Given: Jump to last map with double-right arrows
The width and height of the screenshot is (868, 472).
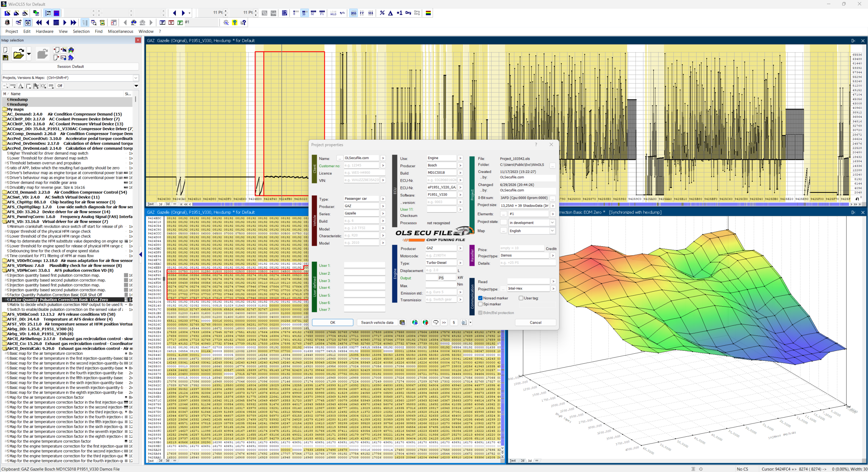Looking at the screenshot, I should point(74,23).
